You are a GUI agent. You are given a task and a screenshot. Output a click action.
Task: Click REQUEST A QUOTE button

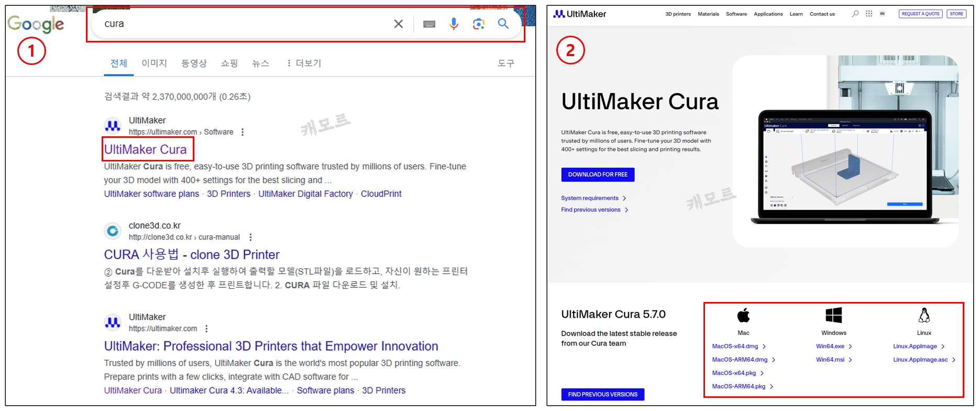coord(920,14)
